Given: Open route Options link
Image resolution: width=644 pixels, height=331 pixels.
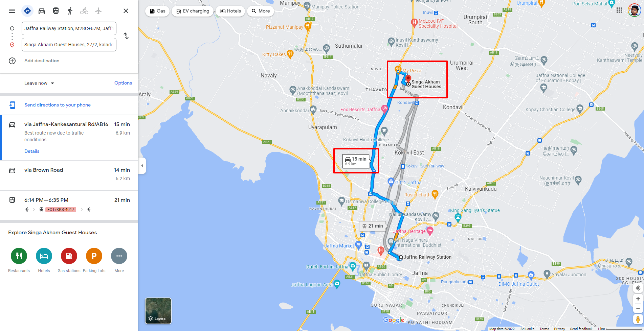Looking at the screenshot, I should pos(123,83).
